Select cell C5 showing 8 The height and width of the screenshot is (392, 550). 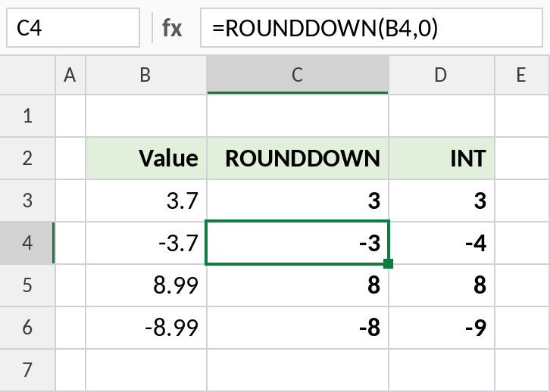coord(298,285)
